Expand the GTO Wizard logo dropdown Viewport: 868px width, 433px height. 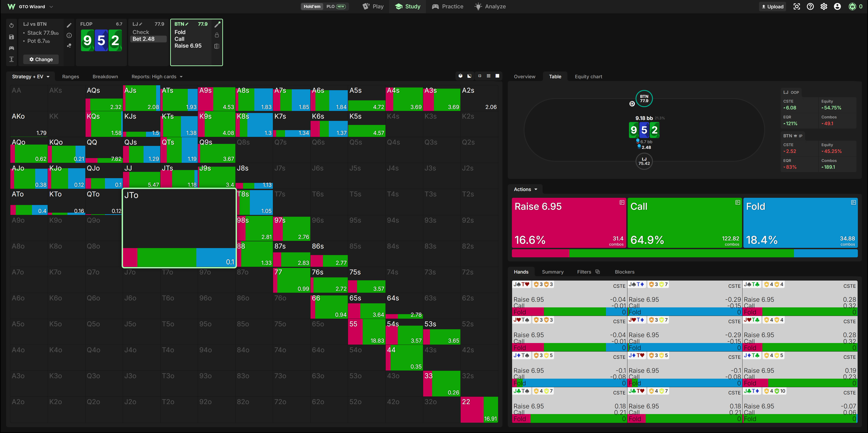51,6
